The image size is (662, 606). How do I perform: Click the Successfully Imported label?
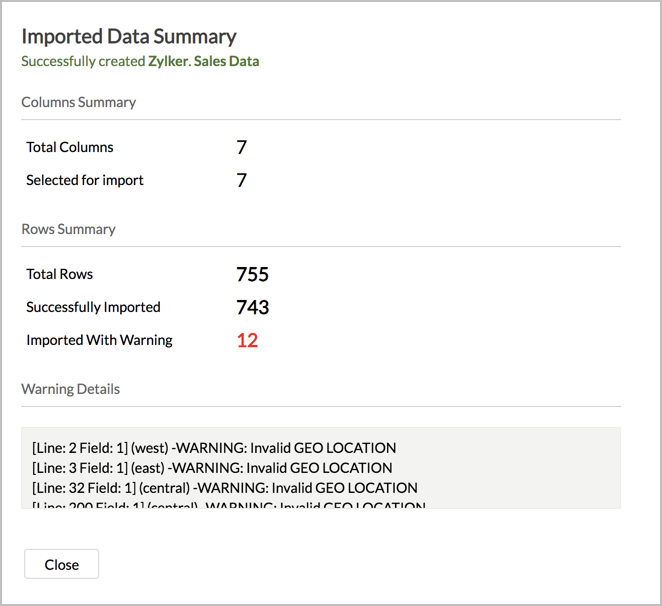[x=93, y=307]
